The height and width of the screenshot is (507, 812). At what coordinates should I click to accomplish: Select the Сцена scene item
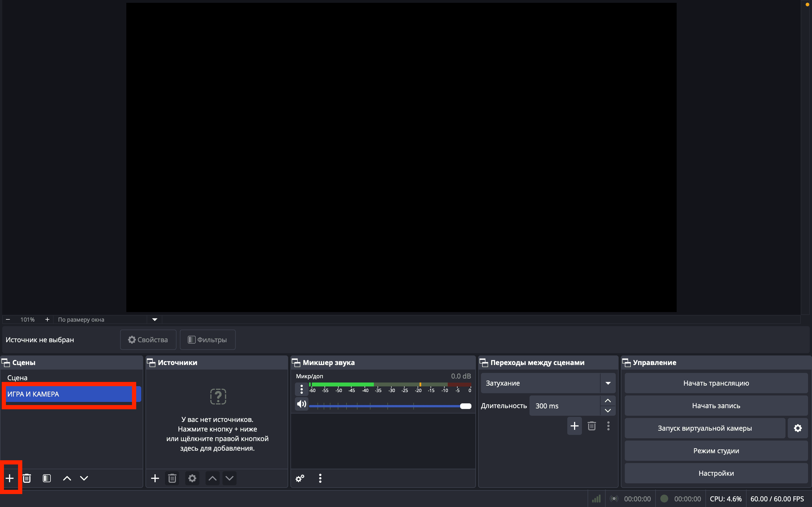point(17,377)
